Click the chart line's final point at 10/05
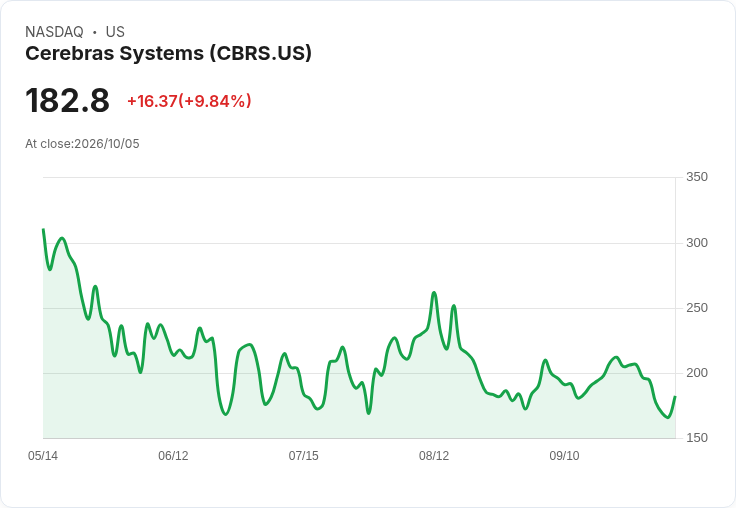The image size is (736, 508). click(675, 397)
